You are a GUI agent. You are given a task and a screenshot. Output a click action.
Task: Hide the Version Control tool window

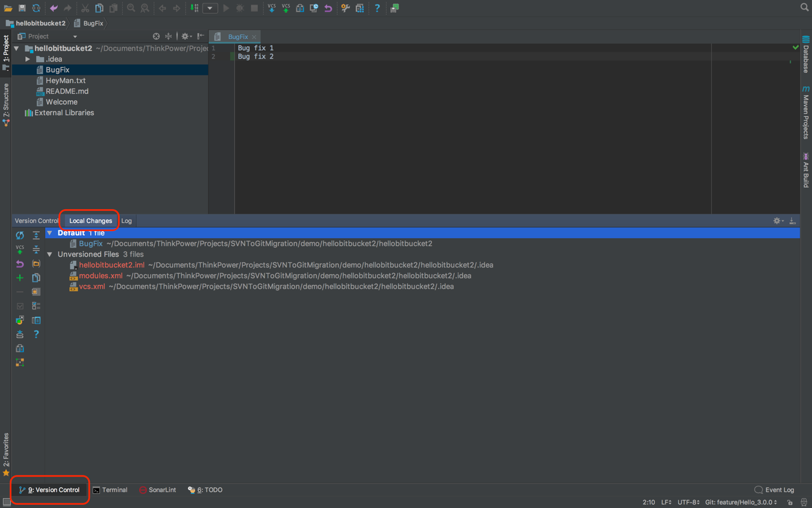(x=793, y=221)
